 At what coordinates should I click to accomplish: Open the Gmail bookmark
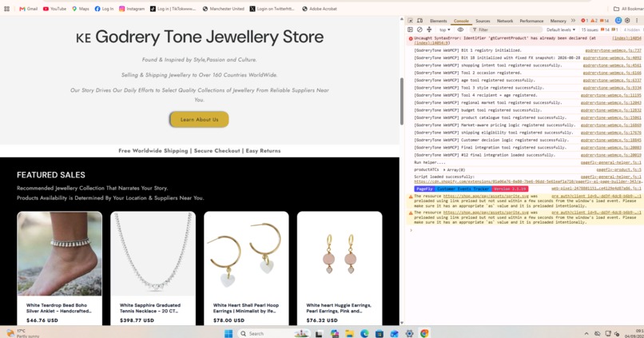point(28,9)
